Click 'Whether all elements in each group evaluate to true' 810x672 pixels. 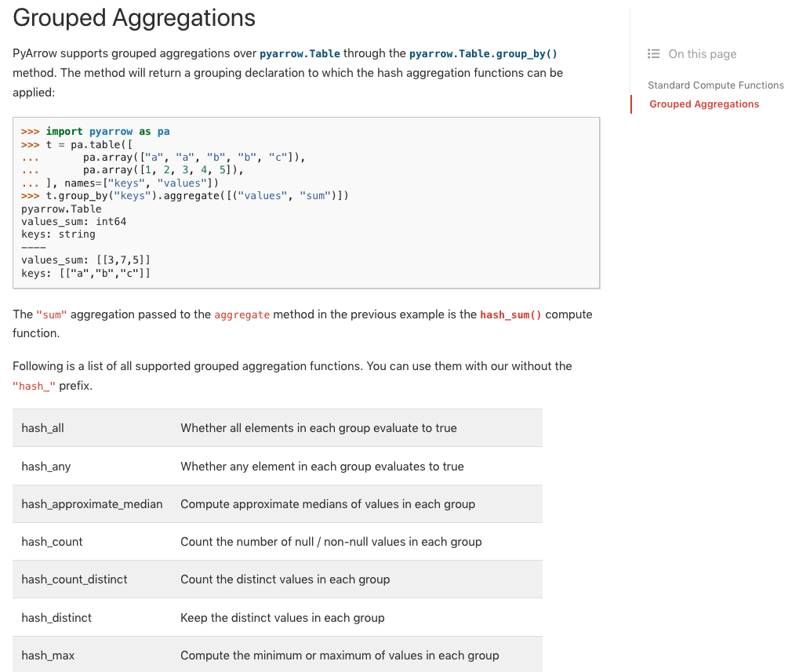[318, 428]
